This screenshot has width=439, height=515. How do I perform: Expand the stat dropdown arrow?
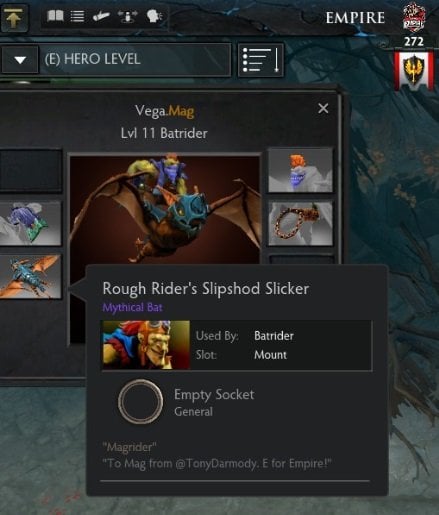tap(20, 60)
